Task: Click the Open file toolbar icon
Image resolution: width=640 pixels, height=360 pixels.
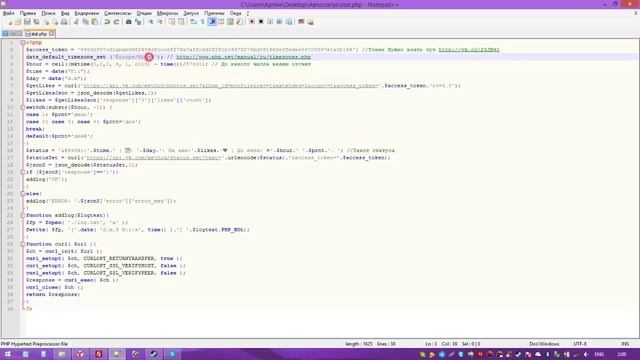Action: tap(18, 22)
